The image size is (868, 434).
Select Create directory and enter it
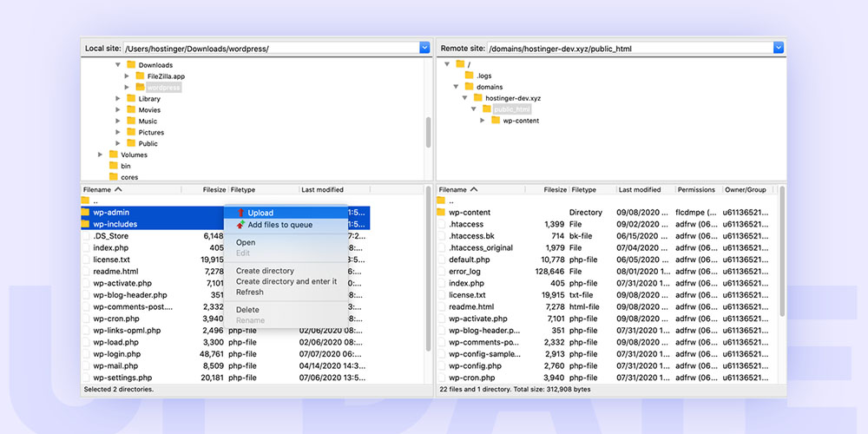(286, 281)
